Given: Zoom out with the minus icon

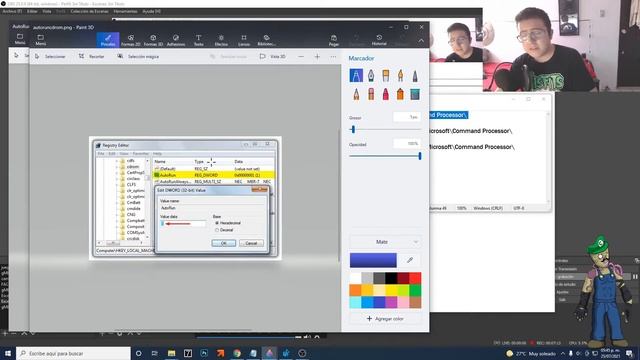Looking at the screenshot, I should (301, 56).
